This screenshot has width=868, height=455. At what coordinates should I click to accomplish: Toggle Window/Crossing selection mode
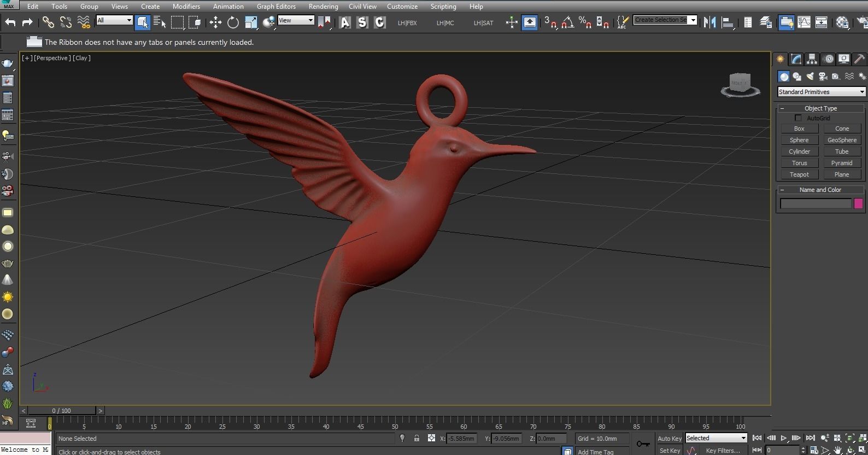click(195, 22)
